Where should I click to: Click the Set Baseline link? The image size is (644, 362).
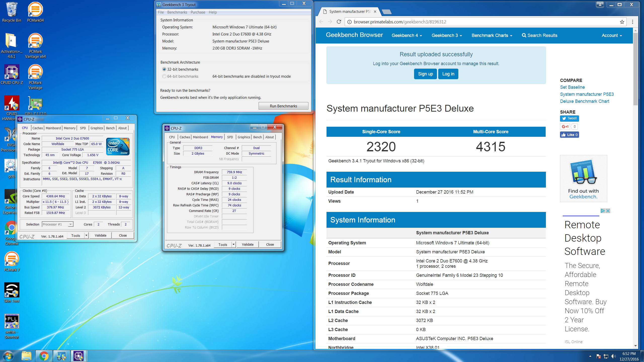(572, 87)
